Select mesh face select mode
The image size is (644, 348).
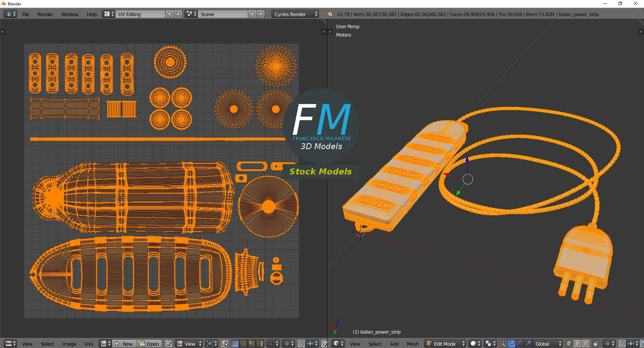(586, 344)
